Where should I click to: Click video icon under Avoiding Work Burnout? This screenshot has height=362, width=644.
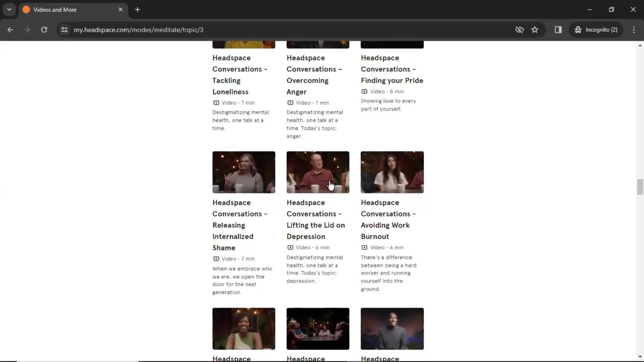364,247
